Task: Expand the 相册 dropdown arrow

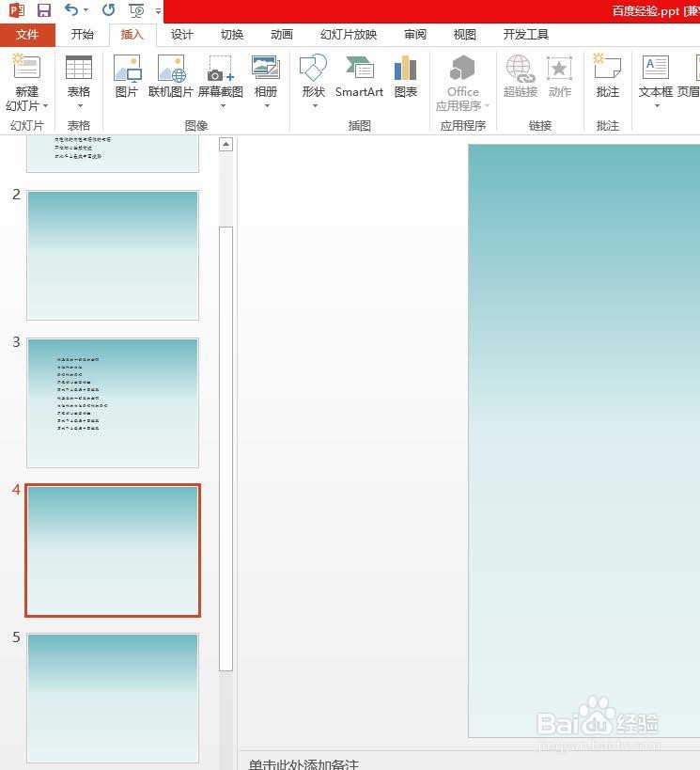Action: pos(267,106)
